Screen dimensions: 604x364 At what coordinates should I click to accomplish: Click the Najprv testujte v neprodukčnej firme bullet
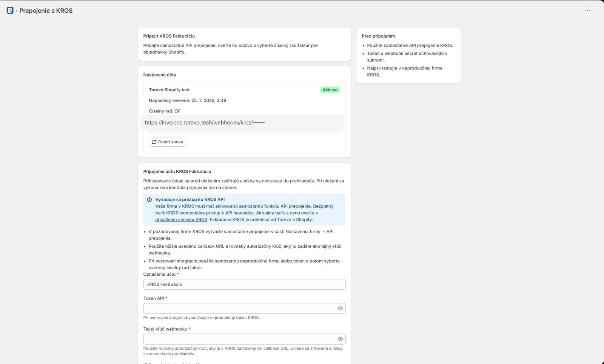[x=405, y=71]
